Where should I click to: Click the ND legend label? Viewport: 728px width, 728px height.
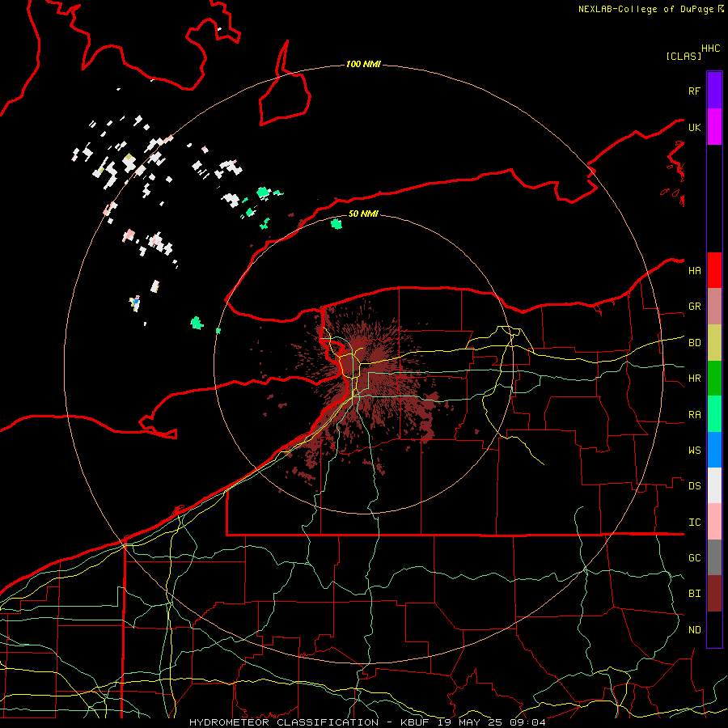click(x=694, y=630)
